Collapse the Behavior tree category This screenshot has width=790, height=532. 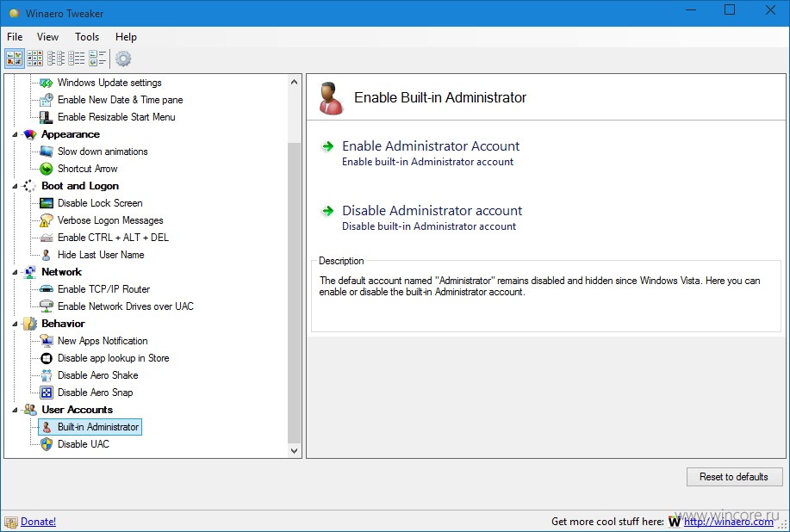(15, 325)
